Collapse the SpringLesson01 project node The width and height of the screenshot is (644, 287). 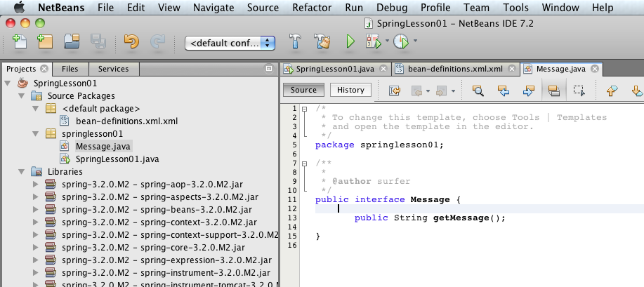pos(8,84)
